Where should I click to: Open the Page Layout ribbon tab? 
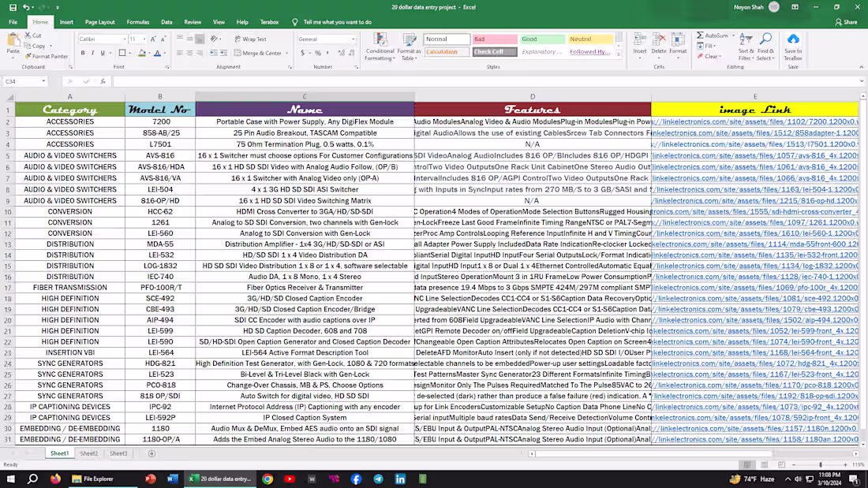[x=99, y=22]
